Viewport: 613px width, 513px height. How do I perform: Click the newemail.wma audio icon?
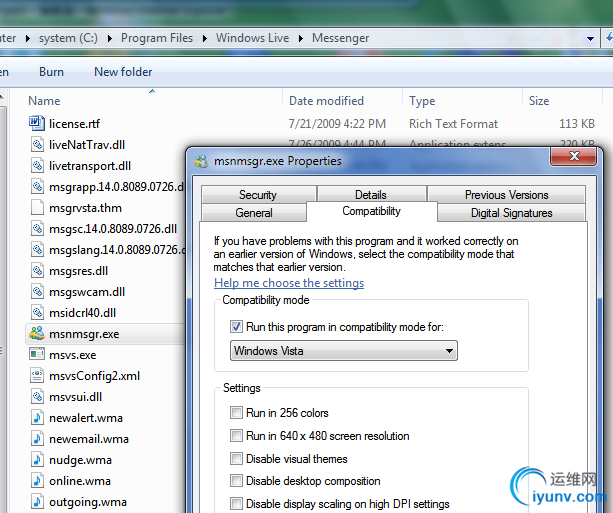[37, 439]
